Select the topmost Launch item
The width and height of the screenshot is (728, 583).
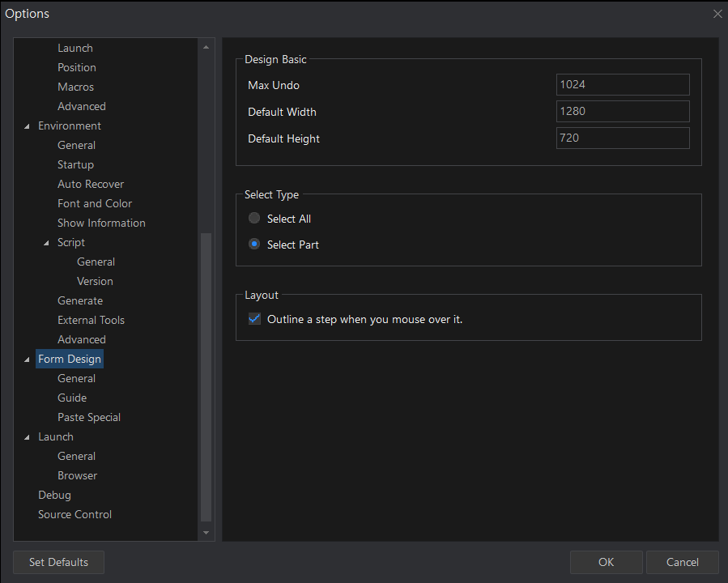75,48
